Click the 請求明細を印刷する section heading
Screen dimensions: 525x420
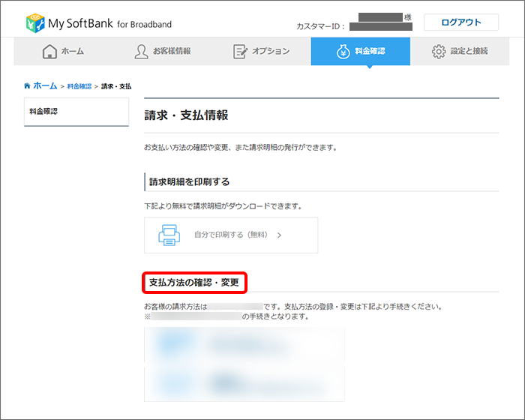189,181
